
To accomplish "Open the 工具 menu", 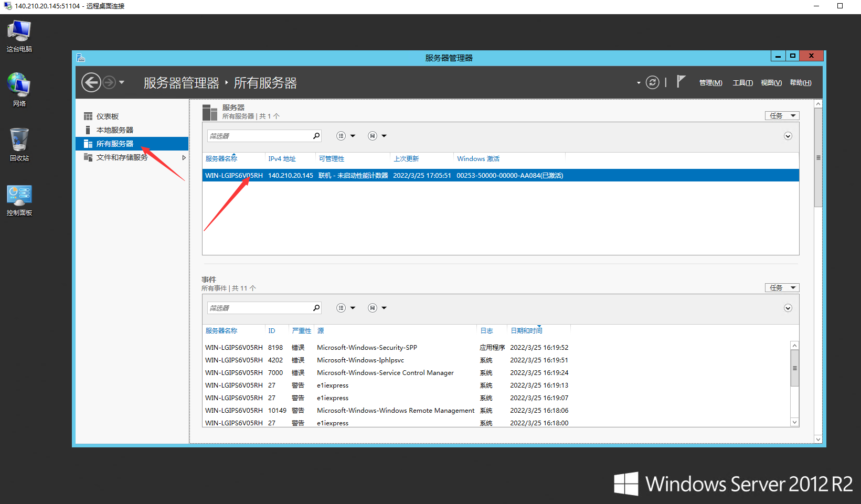I will 742,82.
